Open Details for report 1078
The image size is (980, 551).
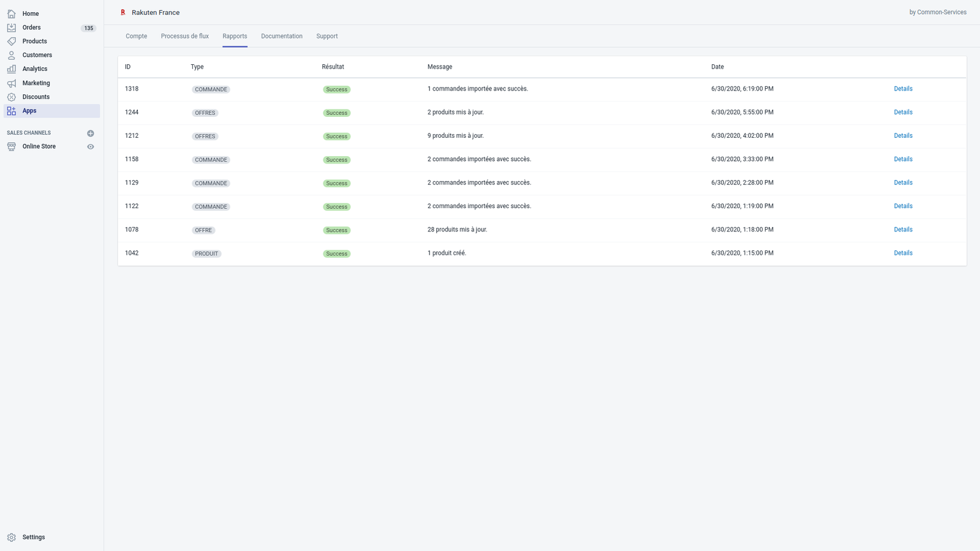pos(903,230)
